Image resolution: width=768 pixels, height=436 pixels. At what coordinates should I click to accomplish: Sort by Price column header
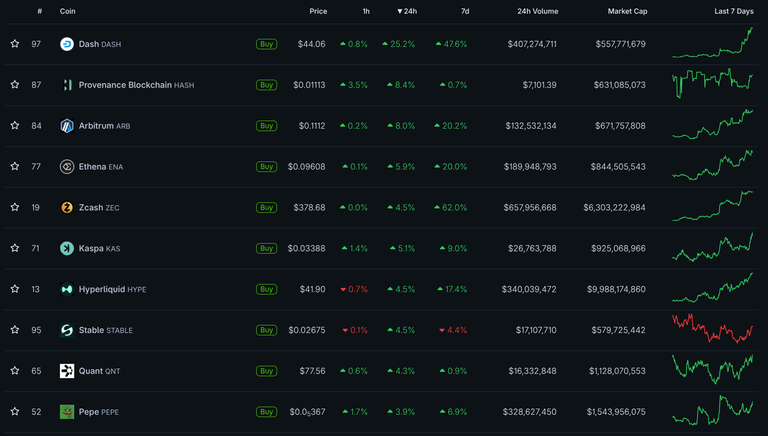(x=318, y=11)
